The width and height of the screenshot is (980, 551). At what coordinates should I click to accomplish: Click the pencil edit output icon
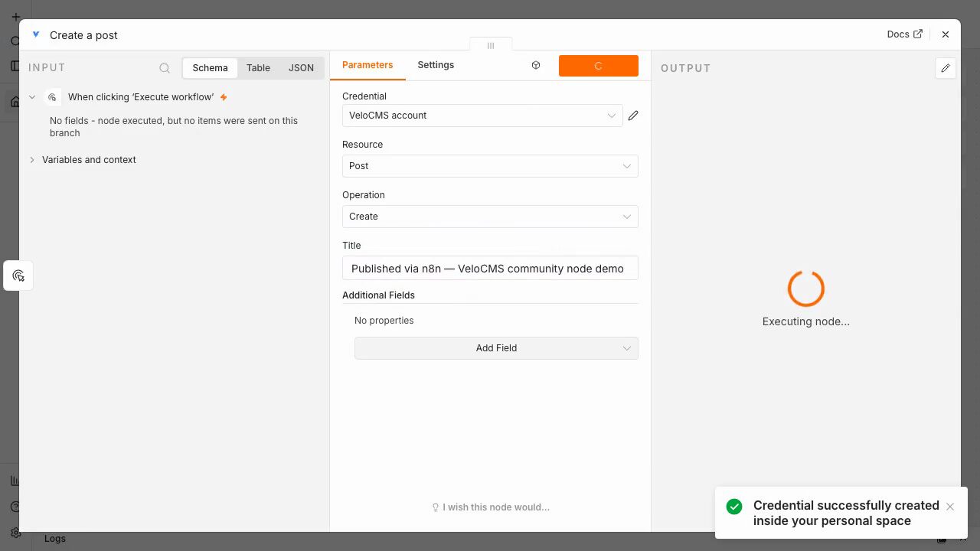pos(946,68)
